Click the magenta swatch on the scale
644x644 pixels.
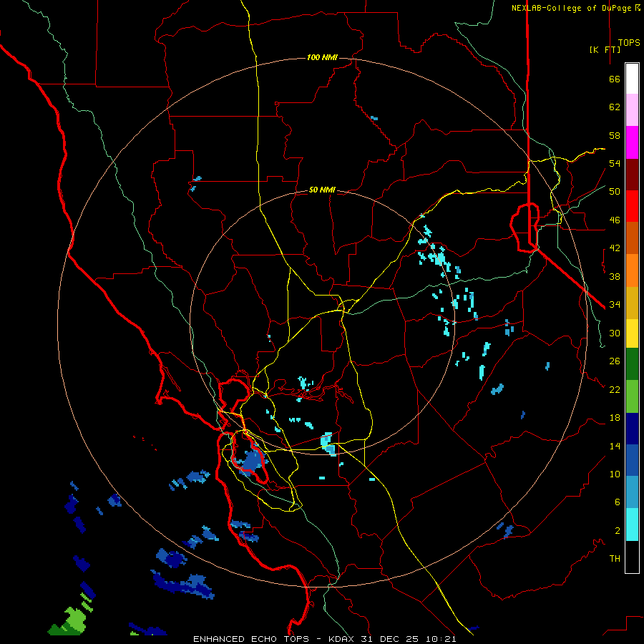pos(632,142)
